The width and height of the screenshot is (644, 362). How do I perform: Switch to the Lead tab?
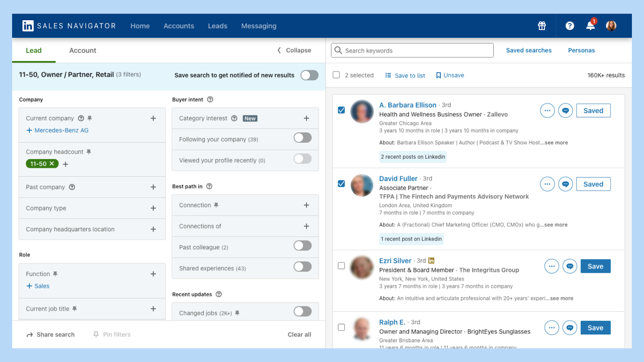34,50
